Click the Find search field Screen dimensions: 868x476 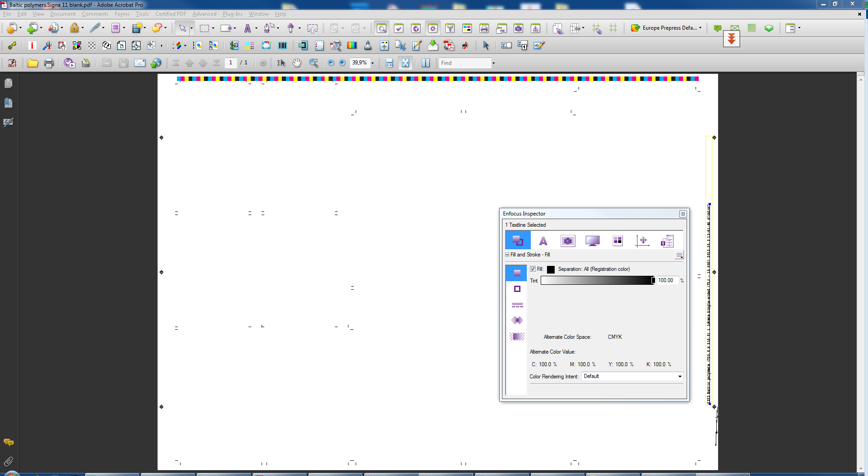click(x=465, y=63)
